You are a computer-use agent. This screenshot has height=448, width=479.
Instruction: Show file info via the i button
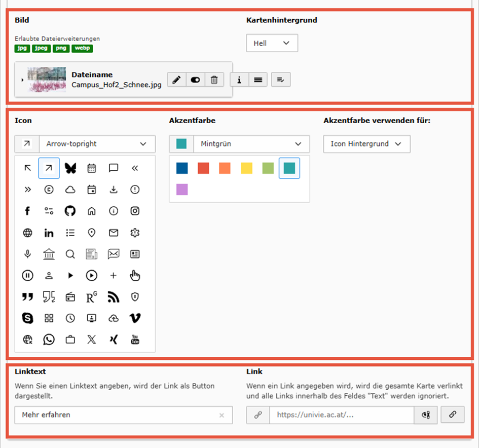pos(239,80)
